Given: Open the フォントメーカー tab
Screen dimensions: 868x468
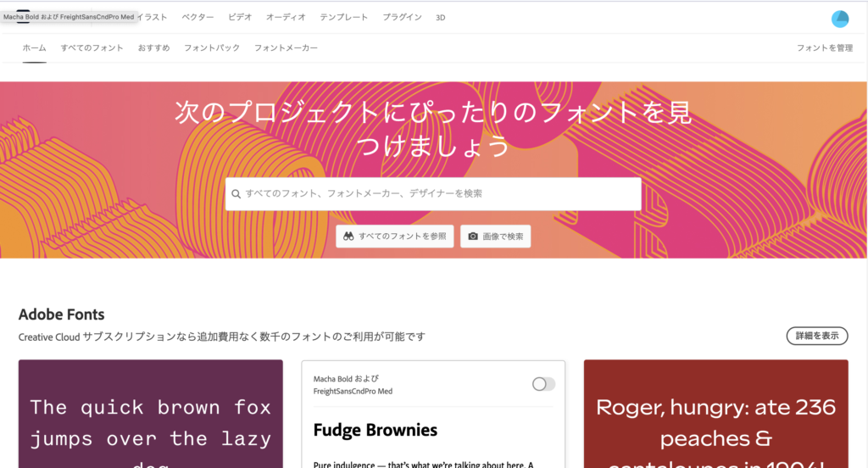Looking at the screenshot, I should (x=286, y=48).
